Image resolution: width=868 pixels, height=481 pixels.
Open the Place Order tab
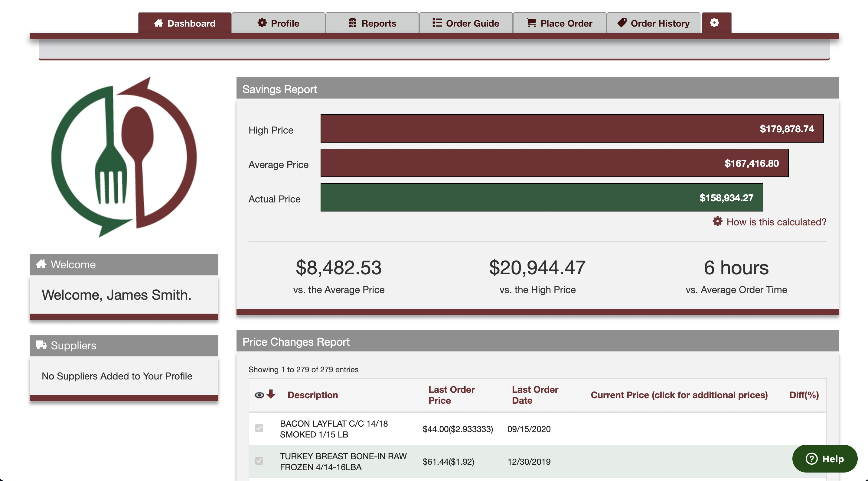click(x=559, y=23)
